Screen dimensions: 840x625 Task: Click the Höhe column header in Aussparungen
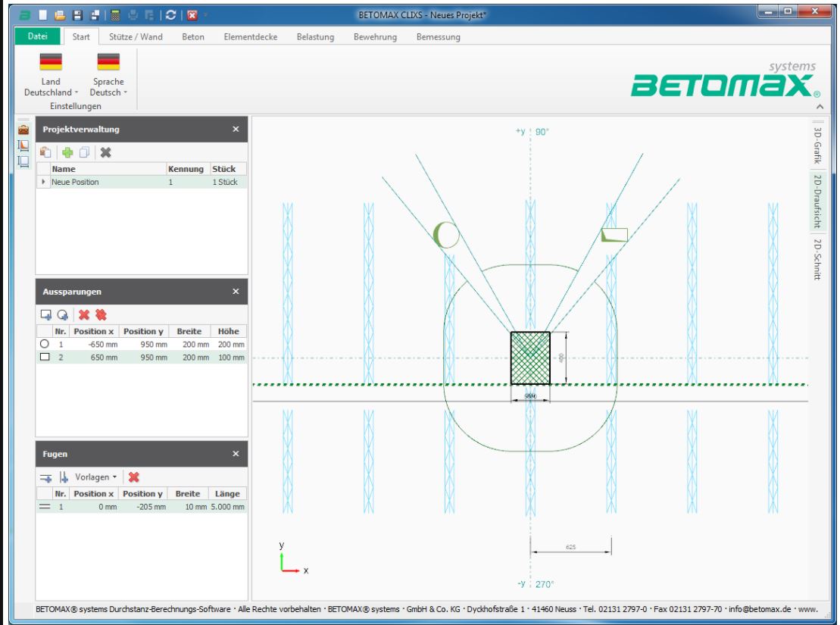[x=229, y=331]
